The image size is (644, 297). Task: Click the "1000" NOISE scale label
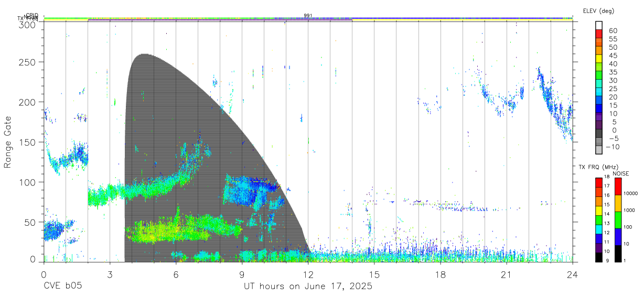point(629,211)
